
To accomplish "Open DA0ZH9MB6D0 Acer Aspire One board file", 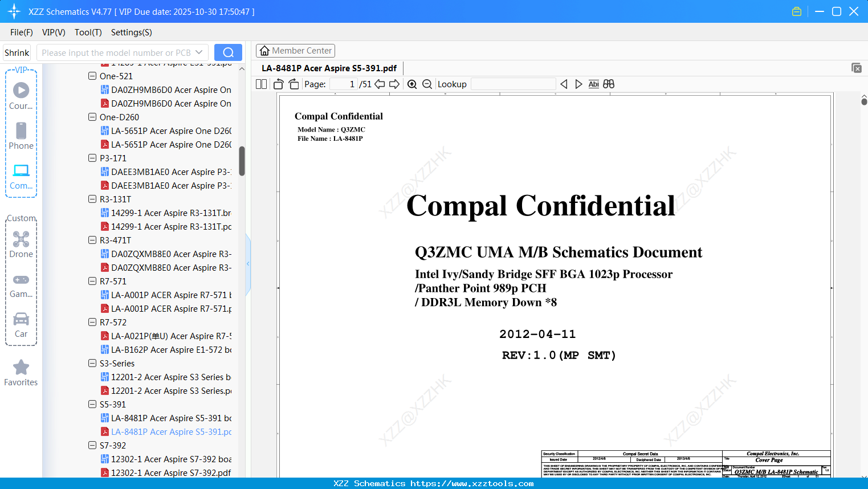I will (166, 90).
